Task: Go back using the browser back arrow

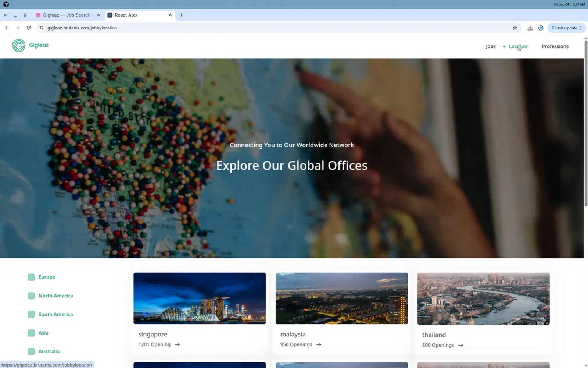Action: [x=7, y=28]
